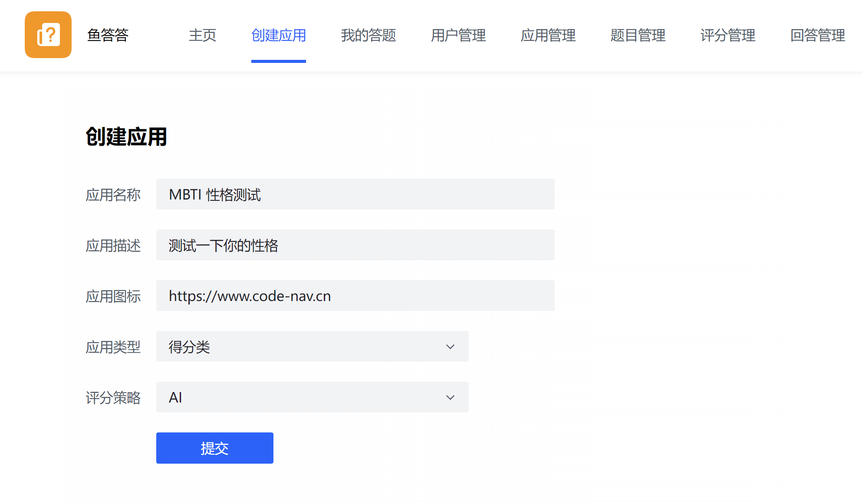Viewport: 862px width, 504px height.
Task: Click the orange 鱼答答 logo icon
Action: [48, 35]
